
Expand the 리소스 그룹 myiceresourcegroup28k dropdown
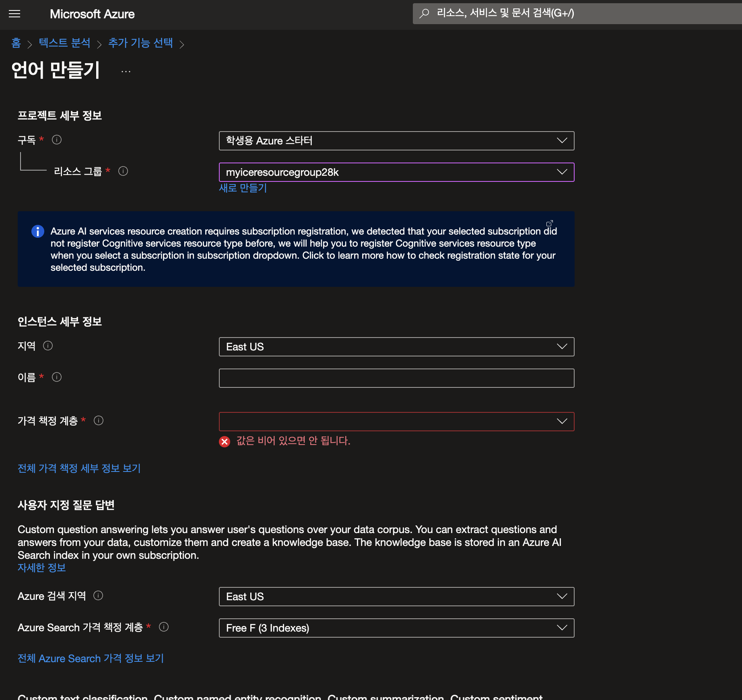[396, 172]
